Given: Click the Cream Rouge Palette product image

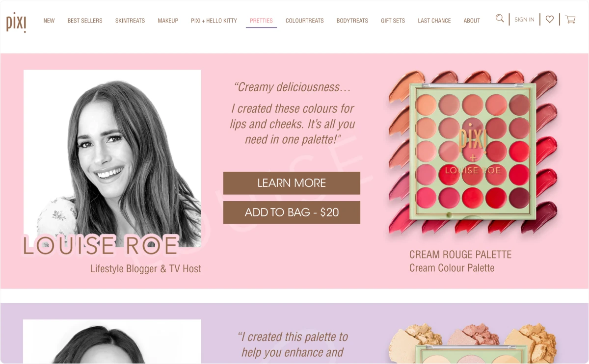Looking at the screenshot, I should click(x=473, y=153).
